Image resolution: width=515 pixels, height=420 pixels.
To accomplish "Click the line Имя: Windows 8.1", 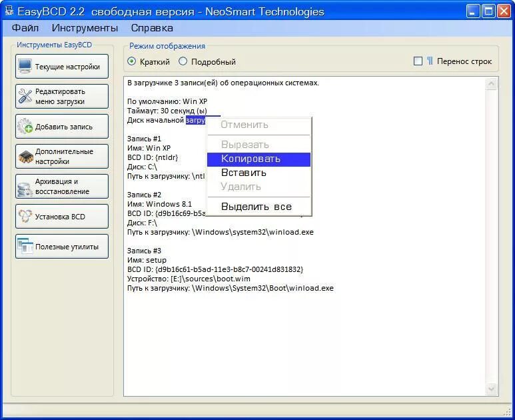I will (160, 204).
